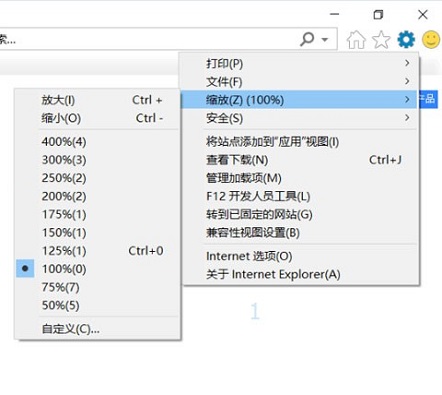Click the Home house icon
The image size is (442, 395).
pos(356,40)
